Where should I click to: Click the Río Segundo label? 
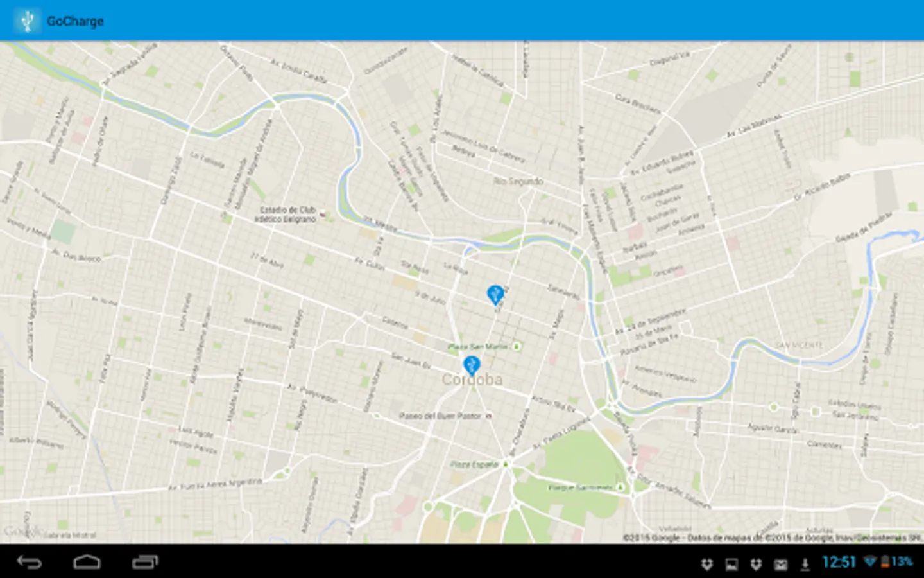(x=518, y=181)
